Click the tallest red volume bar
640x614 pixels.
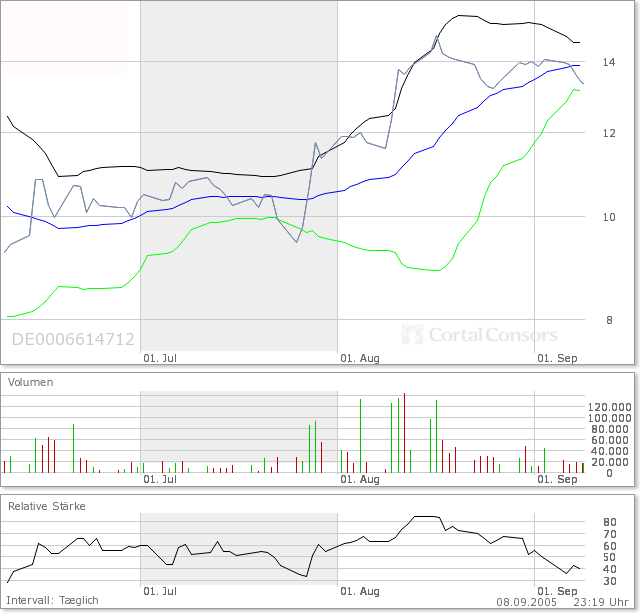tap(404, 433)
